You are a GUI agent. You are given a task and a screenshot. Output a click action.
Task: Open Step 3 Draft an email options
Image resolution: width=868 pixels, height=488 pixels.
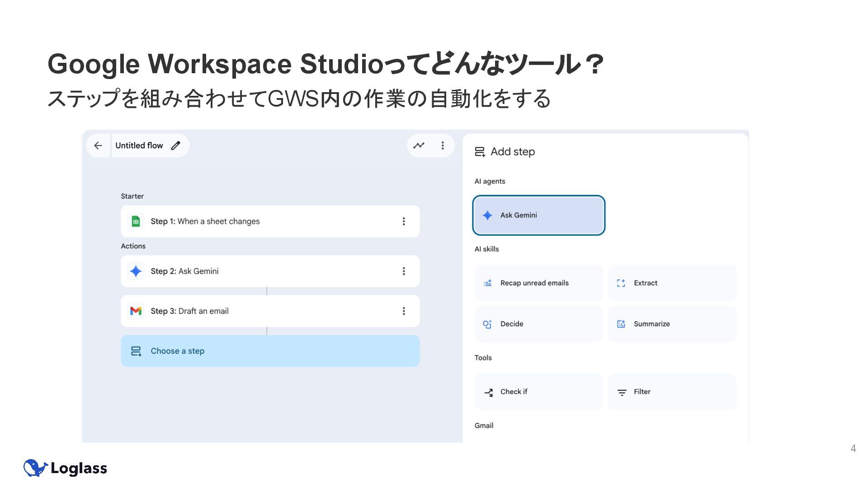click(x=404, y=311)
